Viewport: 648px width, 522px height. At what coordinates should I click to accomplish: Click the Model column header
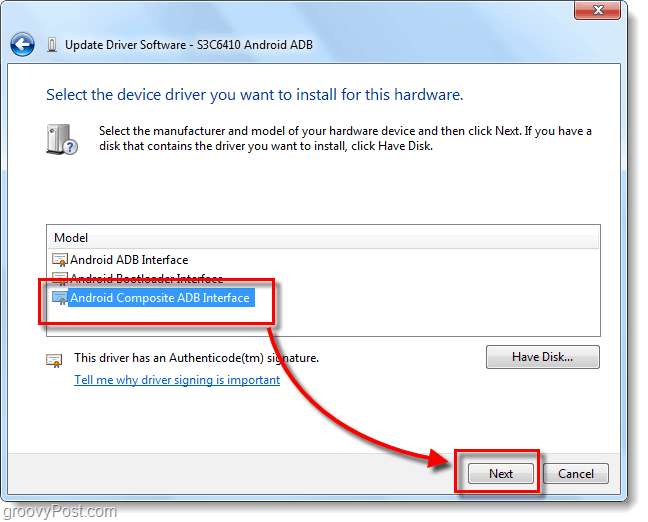click(x=323, y=238)
